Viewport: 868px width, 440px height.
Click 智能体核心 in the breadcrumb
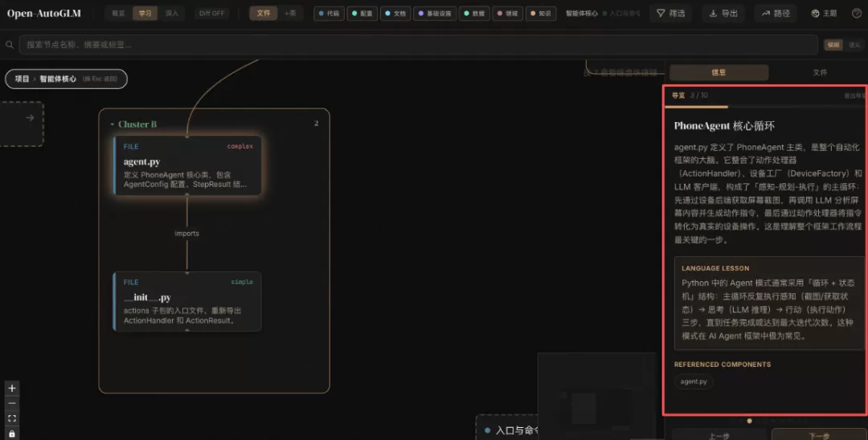click(58, 79)
